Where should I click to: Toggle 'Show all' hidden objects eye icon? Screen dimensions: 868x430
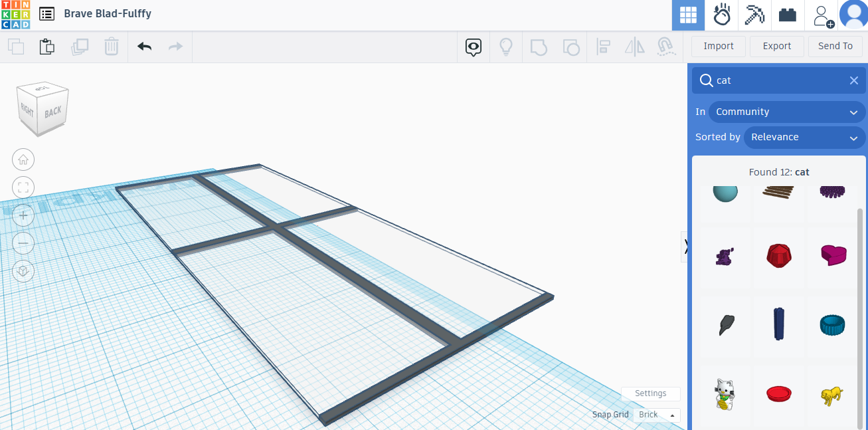[473, 47]
